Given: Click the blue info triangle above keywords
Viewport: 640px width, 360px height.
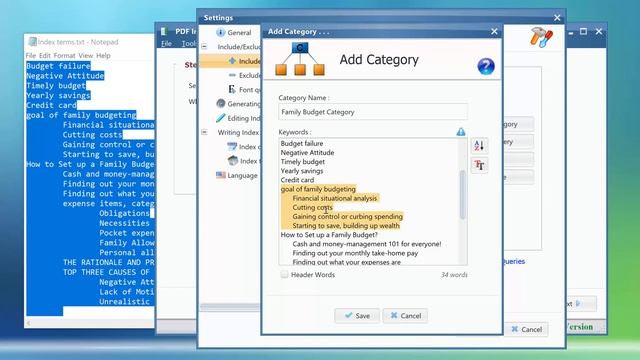Looking at the screenshot, I should [461, 131].
